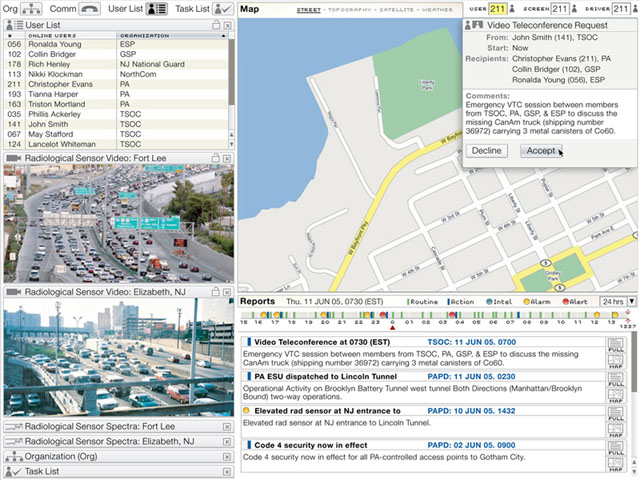Close the Elizabeth, NJ video panel

(x=227, y=292)
